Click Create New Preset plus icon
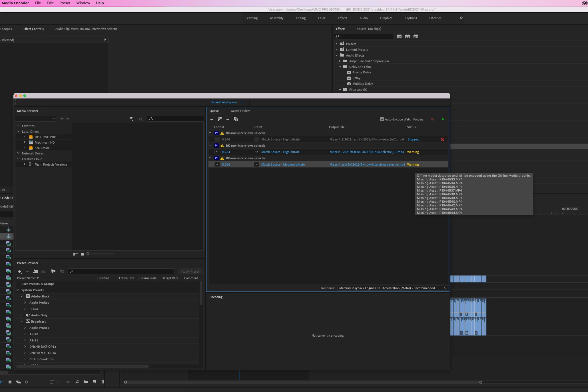 tap(19, 272)
